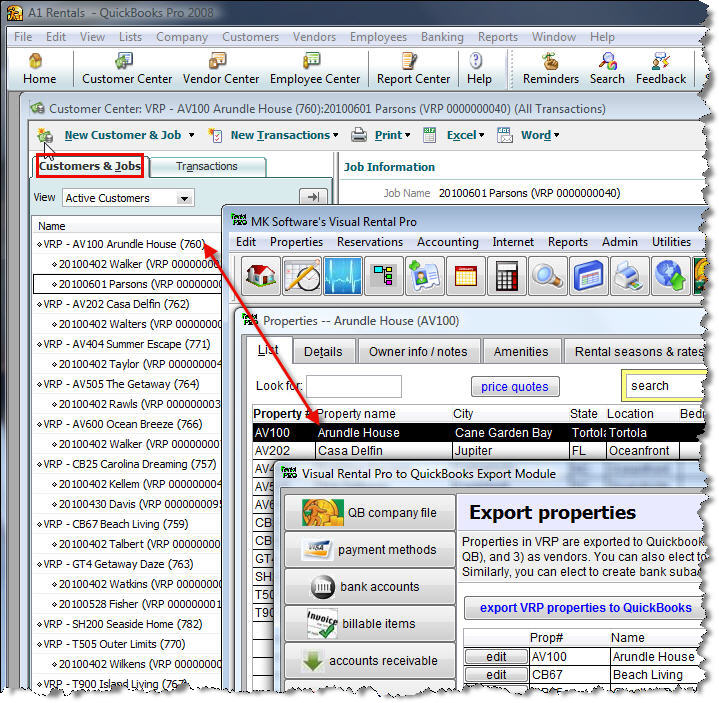Click the magnifying glass icon in Visual Rental Pro
This screenshot has height=703, width=719.
pos(548,276)
